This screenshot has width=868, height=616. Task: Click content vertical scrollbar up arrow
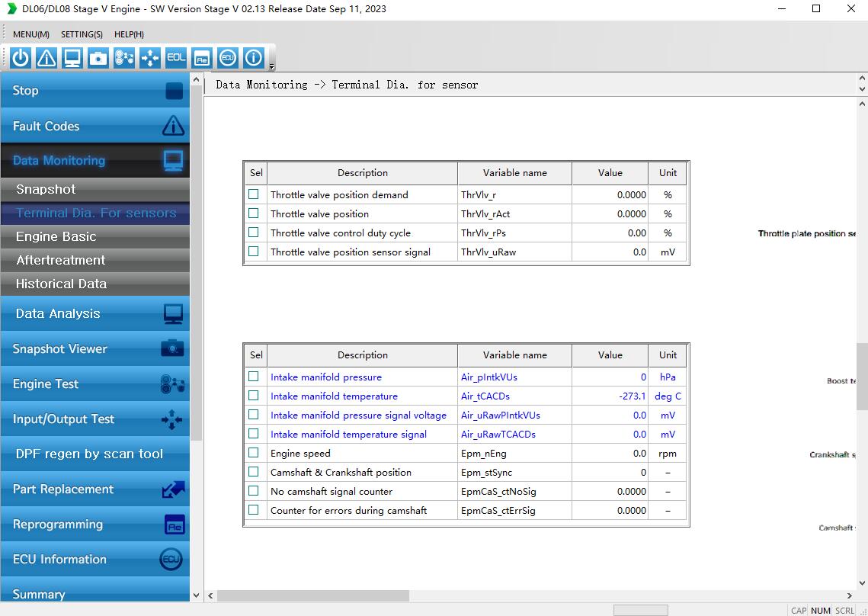point(862,104)
